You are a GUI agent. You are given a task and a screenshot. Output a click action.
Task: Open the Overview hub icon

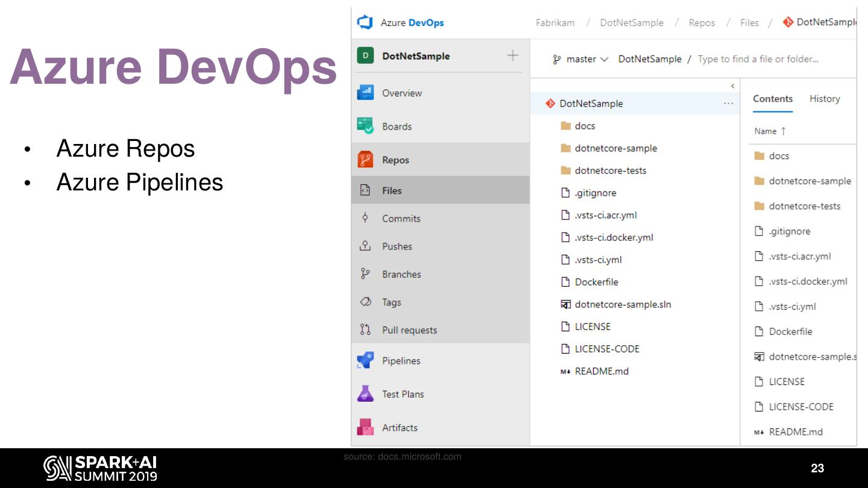pos(365,93)
